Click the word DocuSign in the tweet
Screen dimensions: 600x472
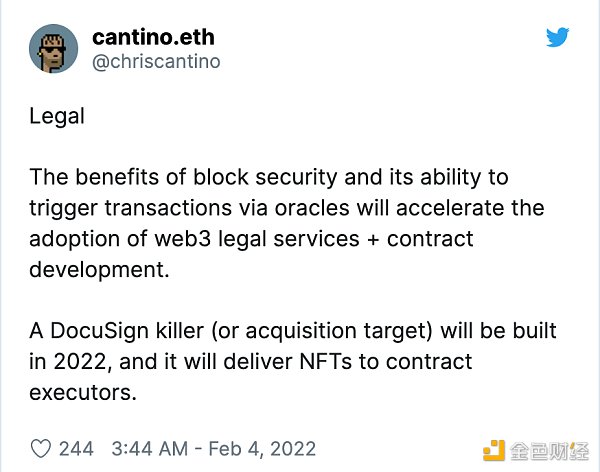(x=99, y=331)
